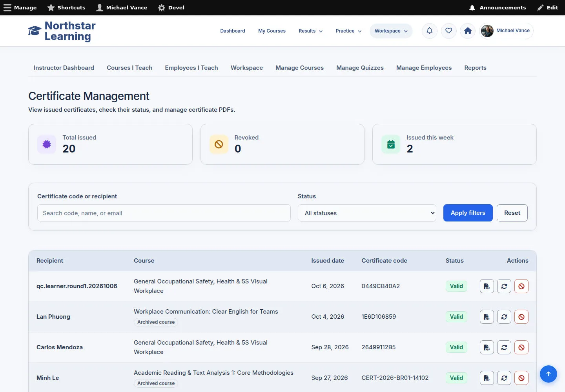Screen dimensions: 565x392
Task: Jump to top with the blue arrow button
Action: pos(549,374)
